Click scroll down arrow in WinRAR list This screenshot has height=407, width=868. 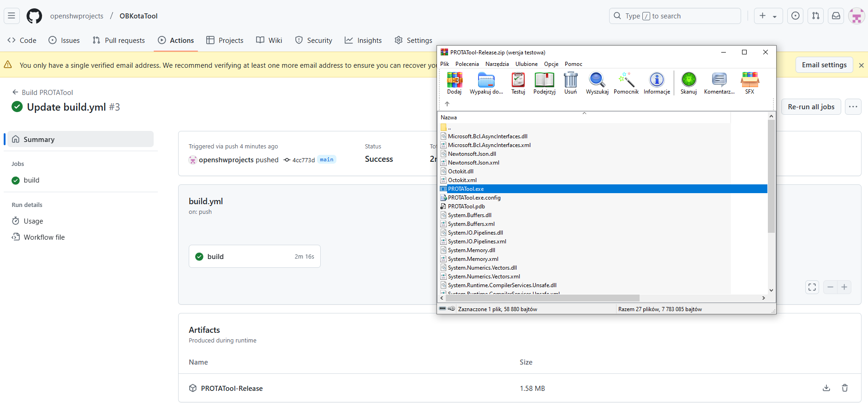pyautogui.click(x=771, y=290)
